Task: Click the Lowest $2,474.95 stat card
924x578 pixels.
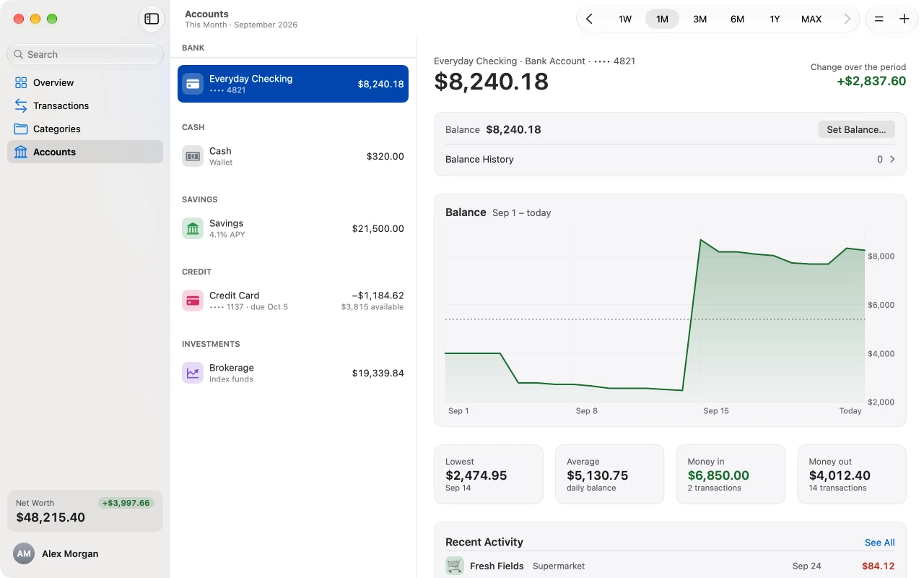Action: (488, 474)
